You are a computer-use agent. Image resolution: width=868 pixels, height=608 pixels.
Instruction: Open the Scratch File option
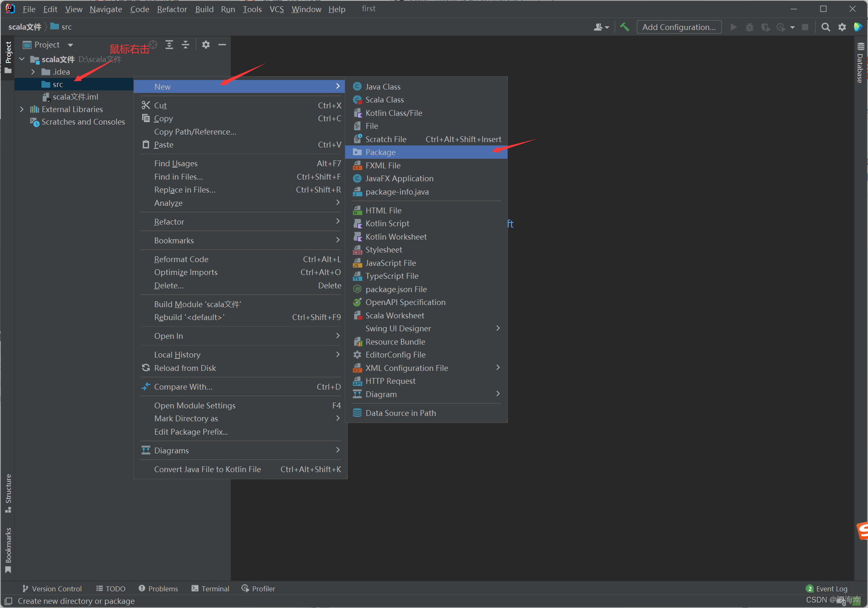tap(386, 139)
